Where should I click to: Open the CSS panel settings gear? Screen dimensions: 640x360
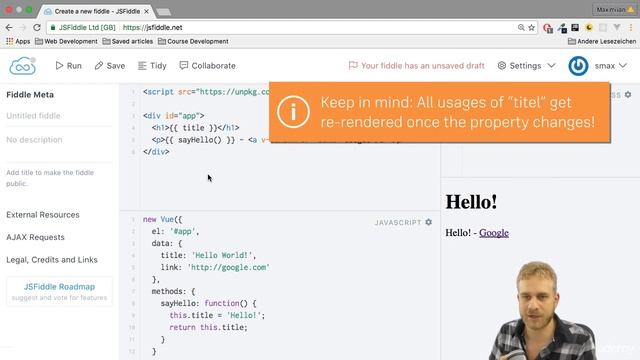(x=628, y=95)
